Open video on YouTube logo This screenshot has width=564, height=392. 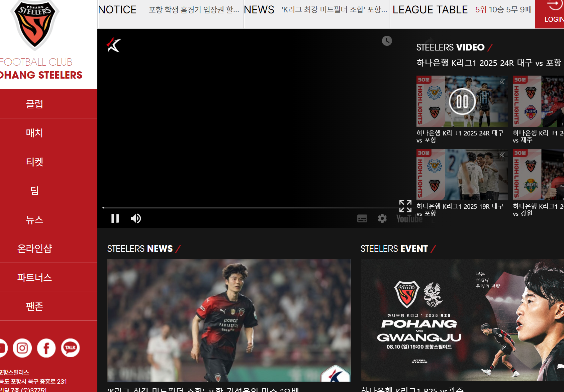(x=409, y=219)
